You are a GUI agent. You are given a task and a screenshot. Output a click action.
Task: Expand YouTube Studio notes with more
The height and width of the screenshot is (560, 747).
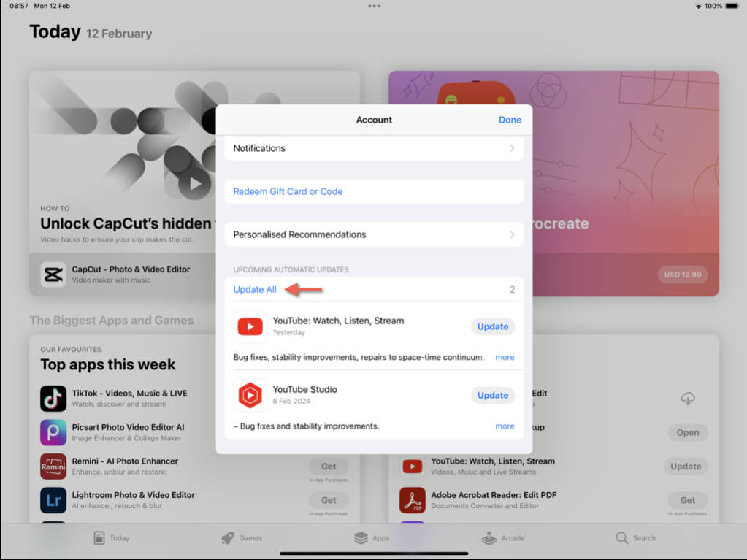(x=505, y=426)
